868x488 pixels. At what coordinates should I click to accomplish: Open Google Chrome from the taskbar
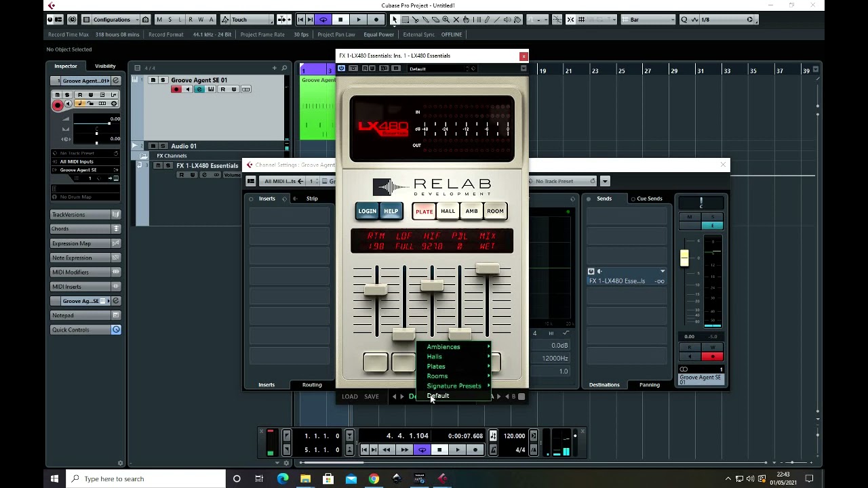[374, 479]
